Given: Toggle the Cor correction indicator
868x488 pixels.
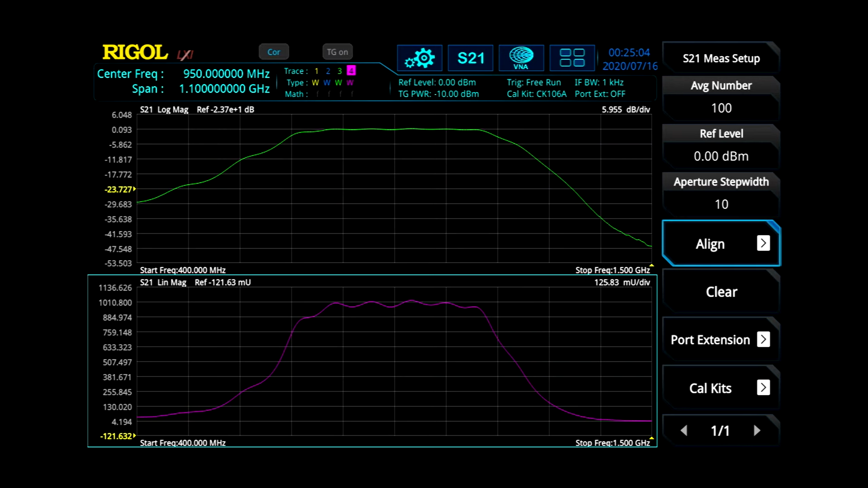Looking at the screenshot, I should click(274, 52).
